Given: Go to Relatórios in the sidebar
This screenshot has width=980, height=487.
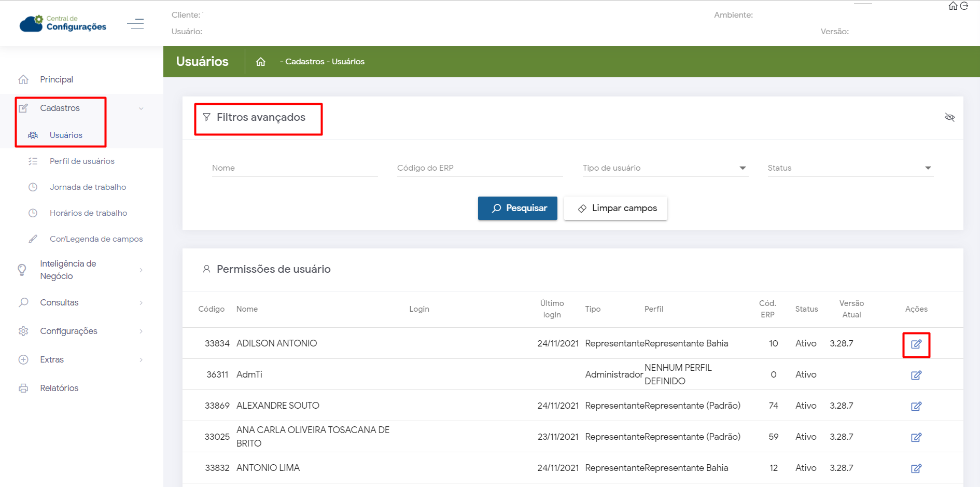Looking at the screenshot, I should pyautogui.click(x=59, y=388).
